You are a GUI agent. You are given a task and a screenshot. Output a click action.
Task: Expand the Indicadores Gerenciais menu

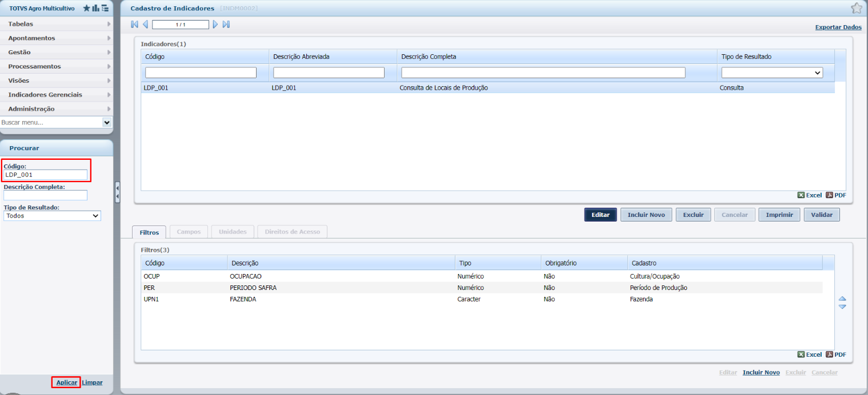tap(57, 95)
